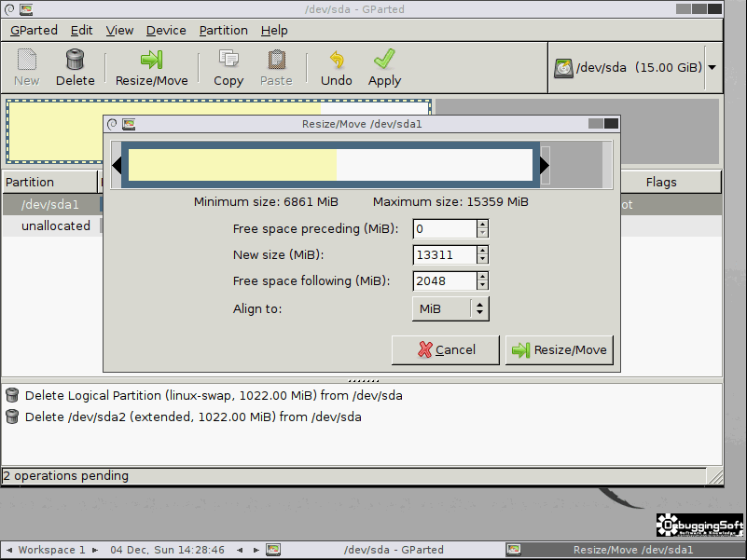Click the Free space preceding input field
This screenshot has height=560, width=747.
tap(445, 229)
